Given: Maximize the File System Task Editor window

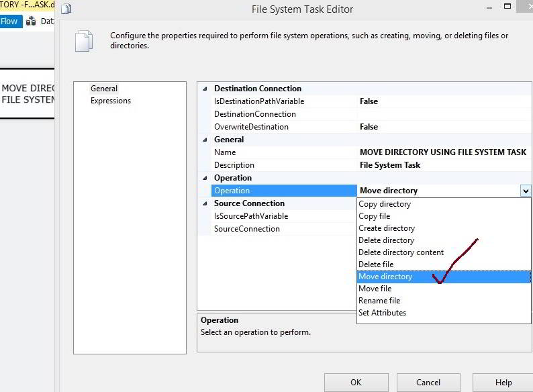Looking at the screenshot, I should 507,6.
